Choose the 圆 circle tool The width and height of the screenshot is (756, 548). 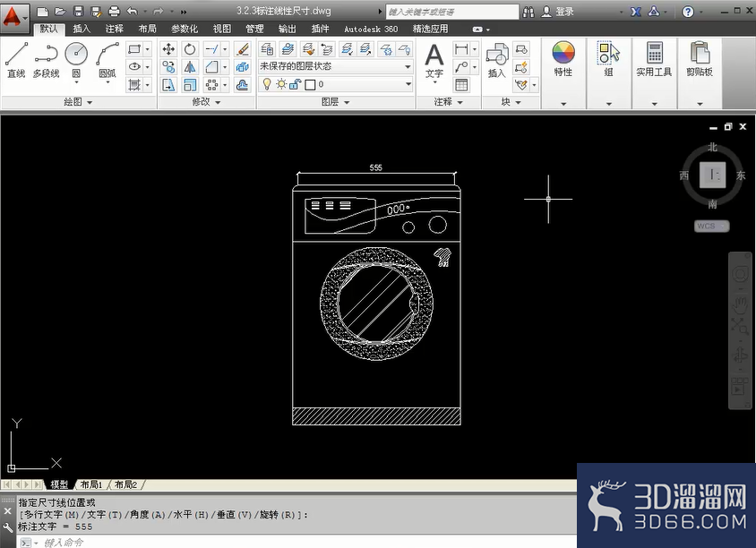tap(76, 60)
